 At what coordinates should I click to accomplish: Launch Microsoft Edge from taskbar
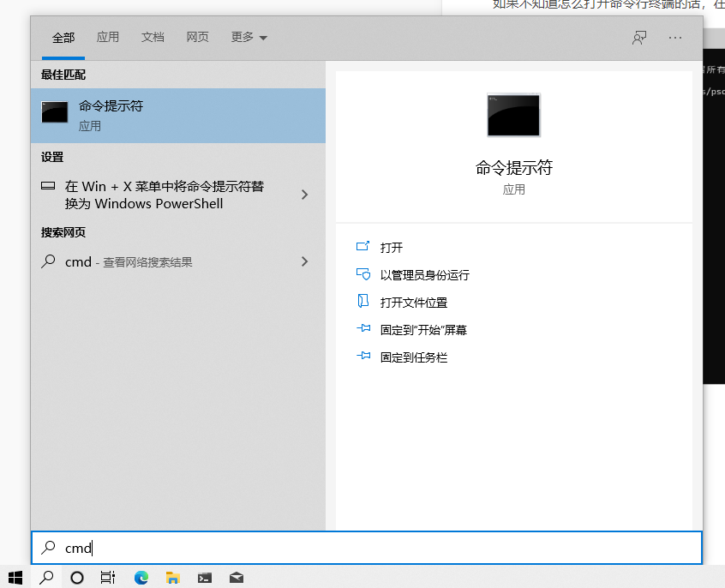click(x=141, y=578)
